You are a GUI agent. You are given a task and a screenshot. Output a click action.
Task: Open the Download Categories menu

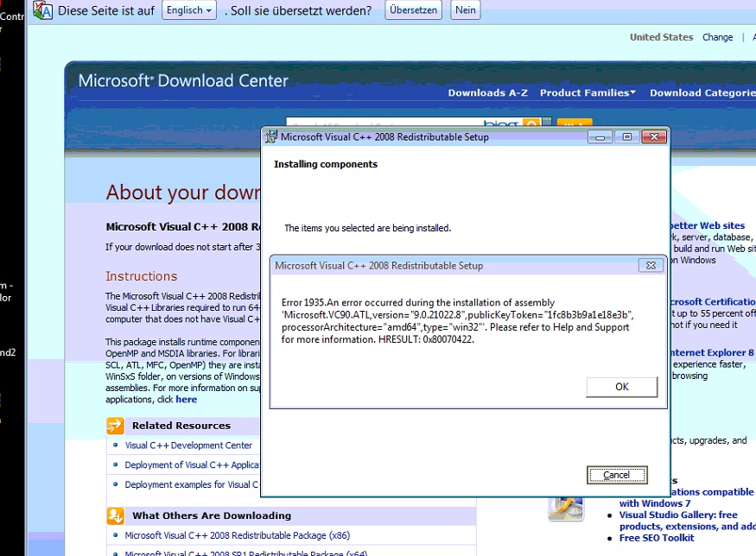[x=702, y=93]
